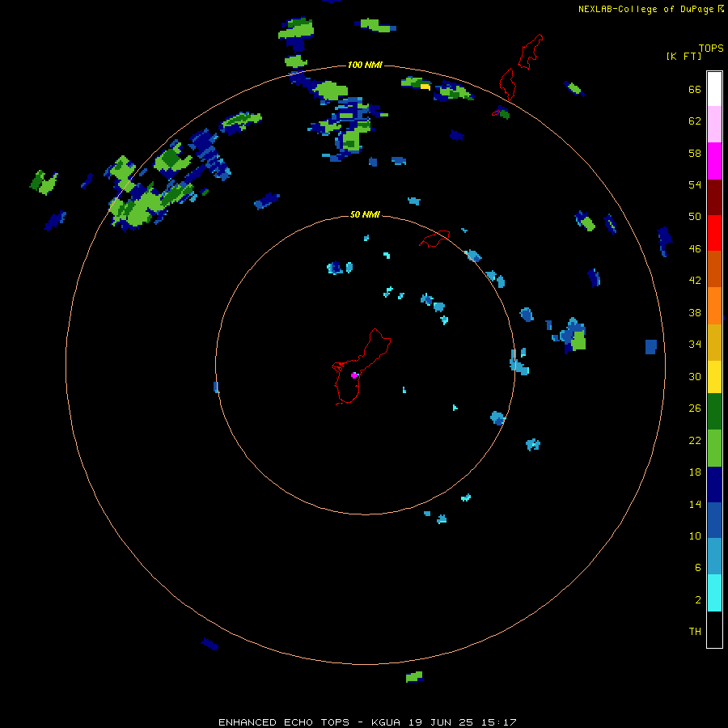Click the "50" legend value

[x=695, y=217]
